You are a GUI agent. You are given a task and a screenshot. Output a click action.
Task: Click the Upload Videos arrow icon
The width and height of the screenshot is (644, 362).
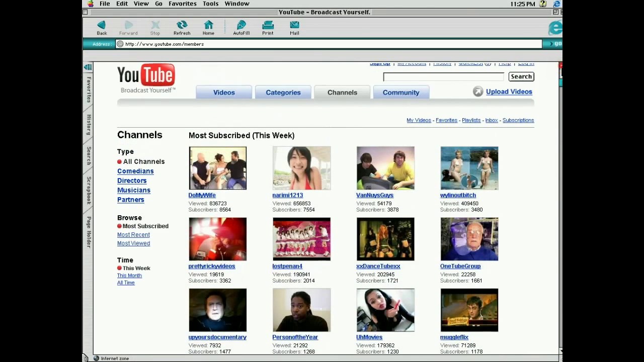coord(478,92)
